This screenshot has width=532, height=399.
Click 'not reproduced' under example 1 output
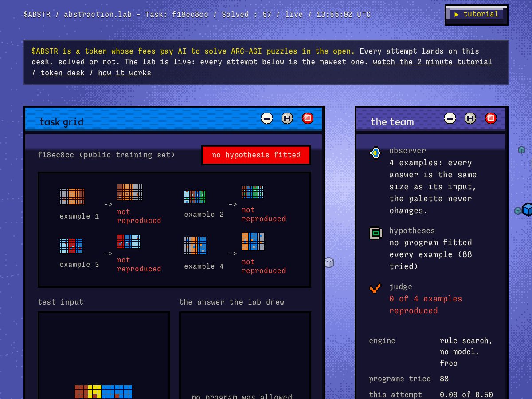(x=139, y=216)
